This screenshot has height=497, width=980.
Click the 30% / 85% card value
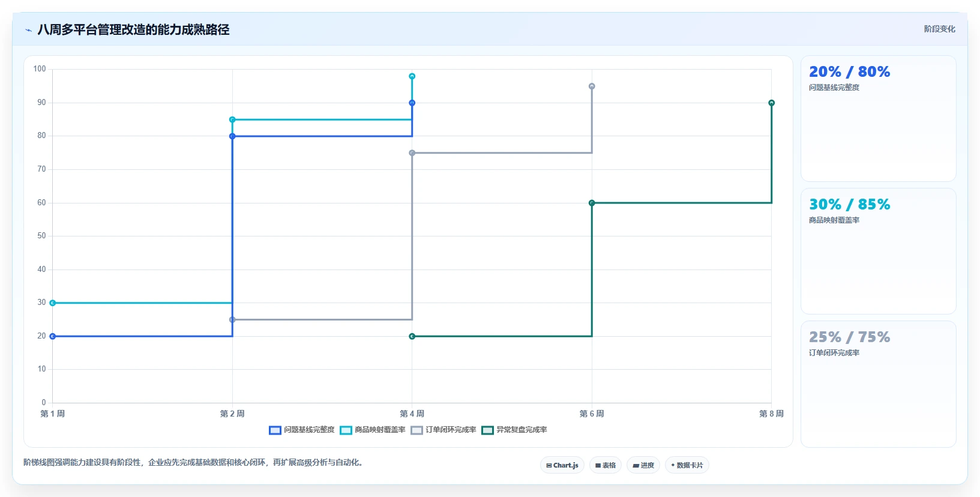pyautogui.click(x=849, y=205)
